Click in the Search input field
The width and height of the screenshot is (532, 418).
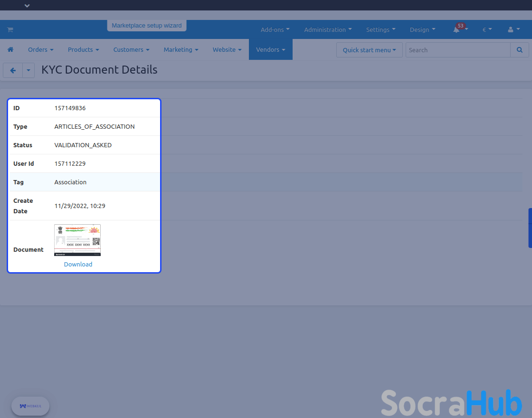(457, 50)
